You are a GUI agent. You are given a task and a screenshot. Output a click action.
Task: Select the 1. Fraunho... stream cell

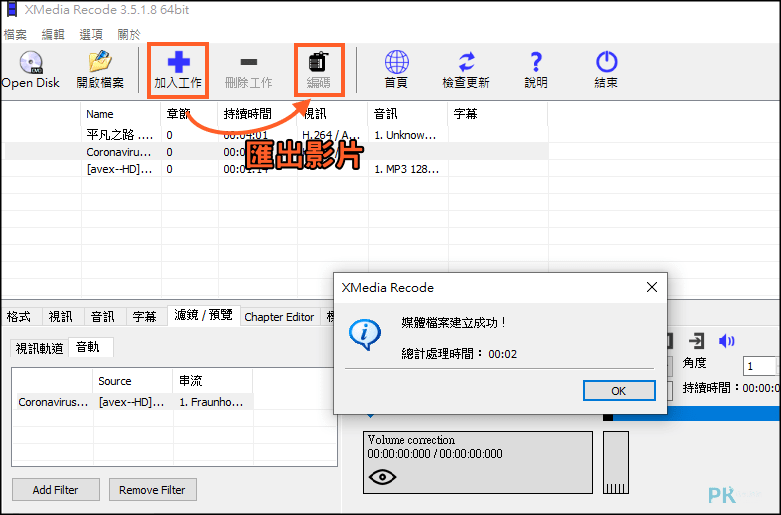(212, 402)
